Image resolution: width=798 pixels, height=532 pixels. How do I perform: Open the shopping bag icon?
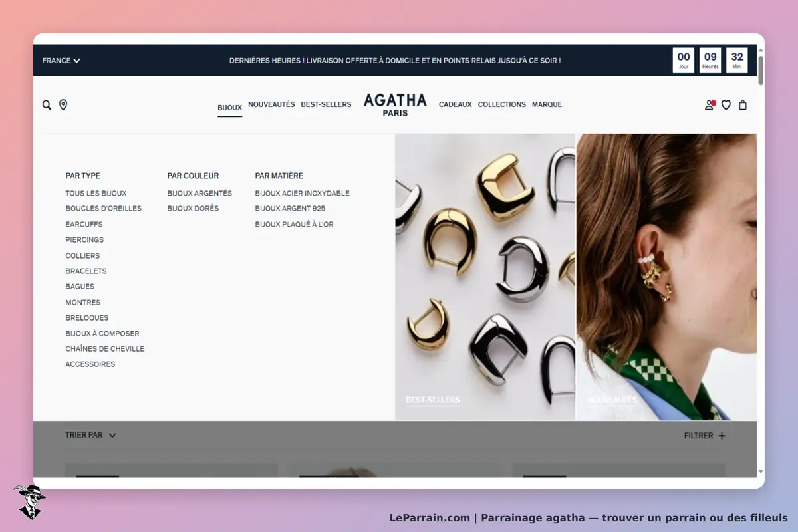(743, 105)
